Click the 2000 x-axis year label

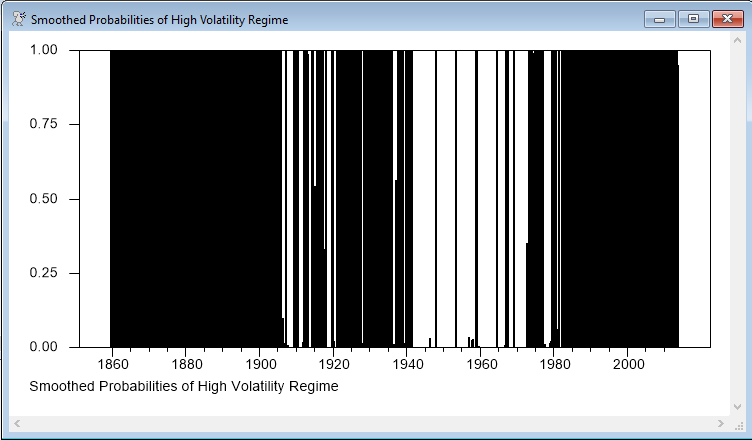628,365
